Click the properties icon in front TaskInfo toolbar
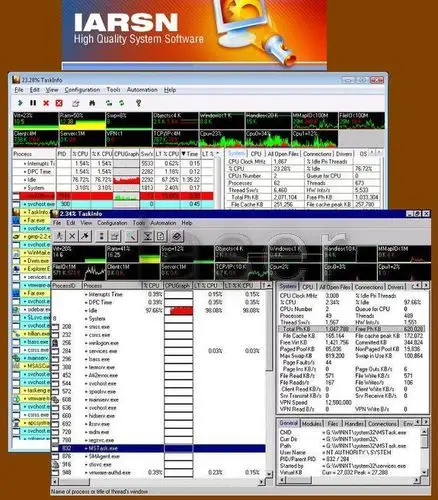 [115, 236]
